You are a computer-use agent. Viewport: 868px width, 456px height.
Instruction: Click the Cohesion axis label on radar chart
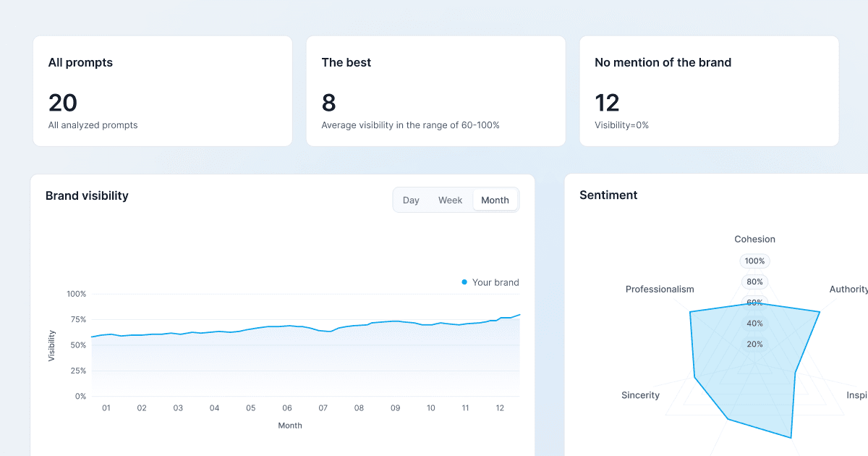pos(754,240)
